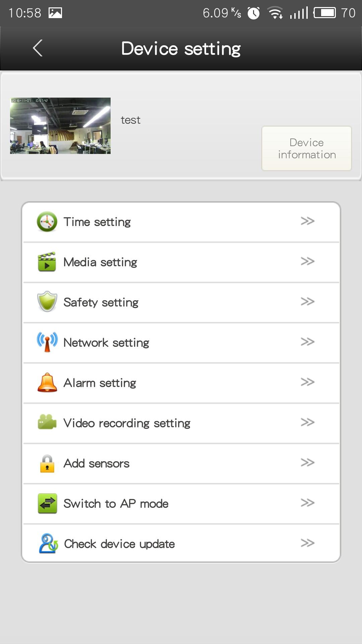Tap the back arrow in header
The width and height of the screenshot is (362, 644).
tap(38, 48)
